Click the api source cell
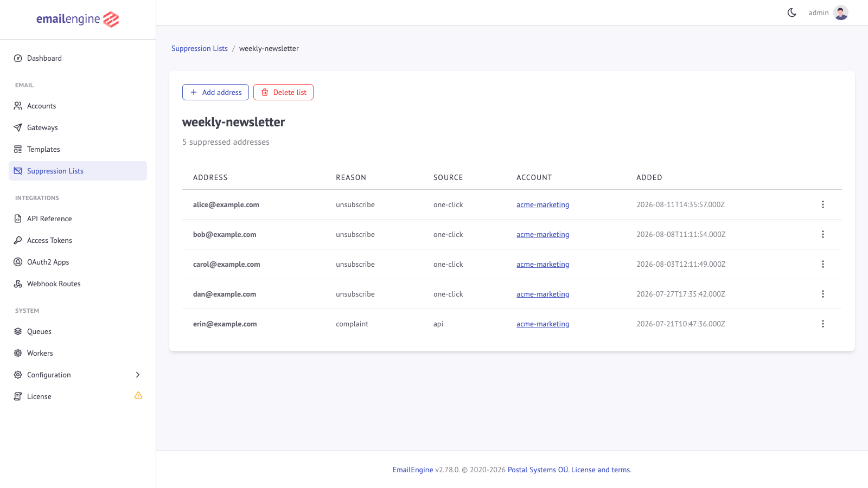Screen dimensions: 868x488 tap(438, 324)
